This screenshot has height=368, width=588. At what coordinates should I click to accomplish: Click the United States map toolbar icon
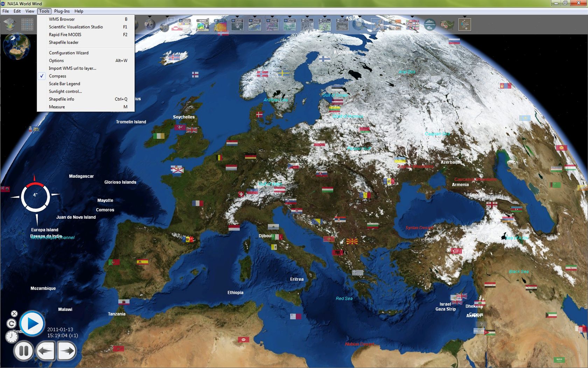(447, 25)
